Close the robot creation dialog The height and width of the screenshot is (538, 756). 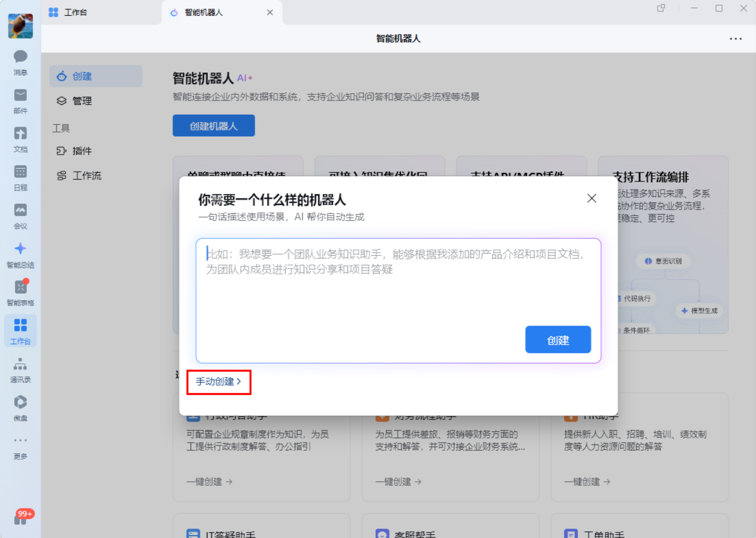pyautogui.click(x=592, y=198)
